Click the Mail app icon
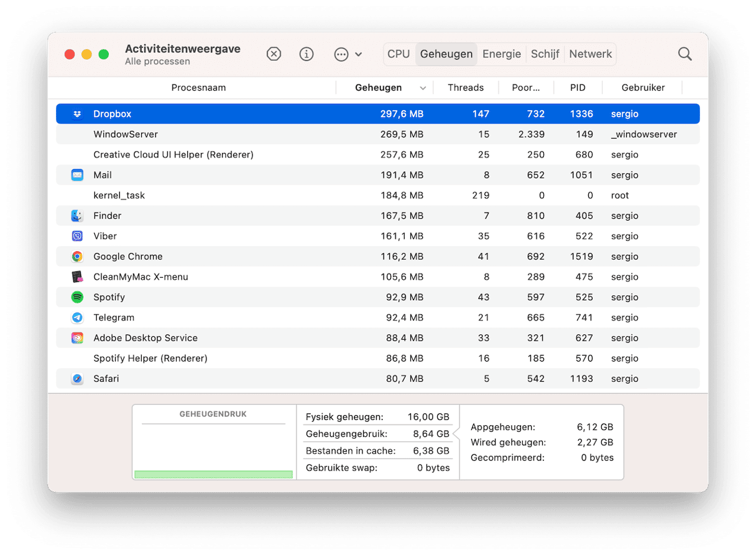Screen dimensions: 756x555 (77, 175)
